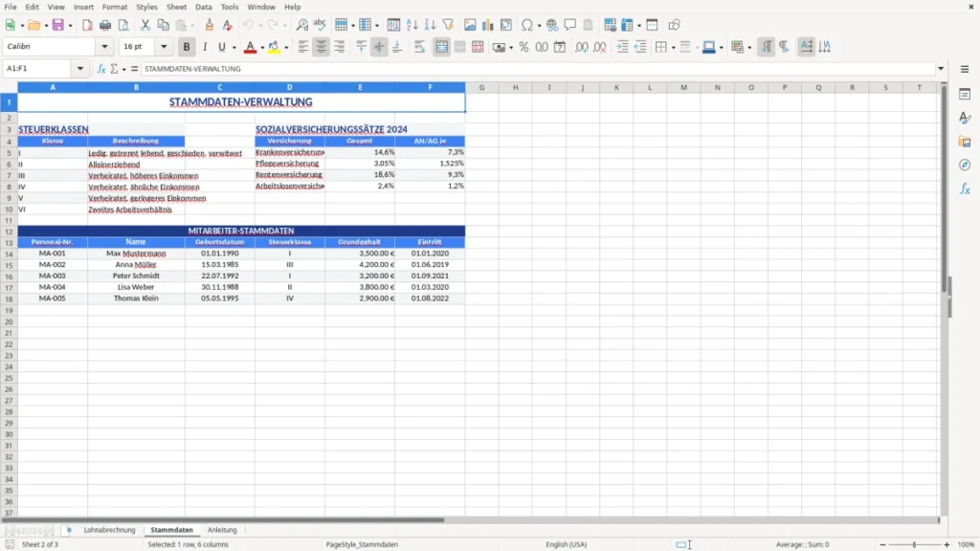Open the Tools menu

click(x=230, y=7)
